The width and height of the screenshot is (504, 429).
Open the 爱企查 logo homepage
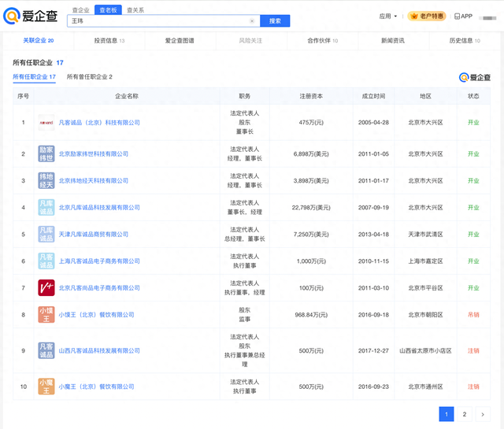31,16
